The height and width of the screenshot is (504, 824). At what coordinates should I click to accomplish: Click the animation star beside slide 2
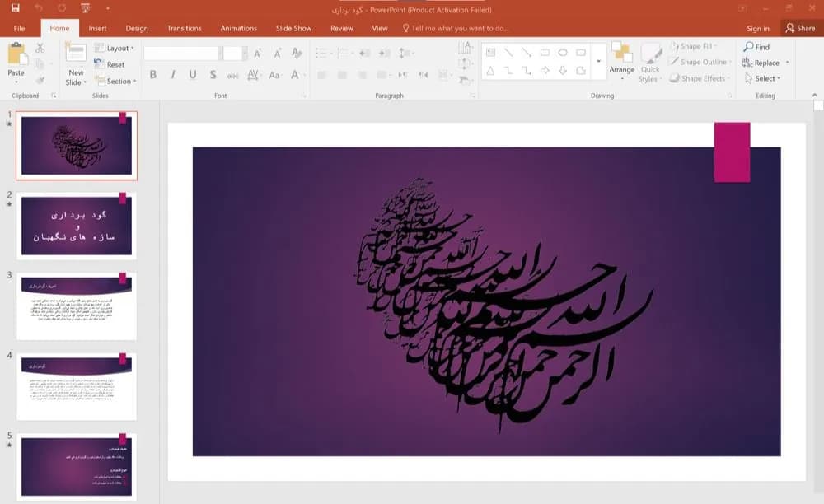pos(9,204)
